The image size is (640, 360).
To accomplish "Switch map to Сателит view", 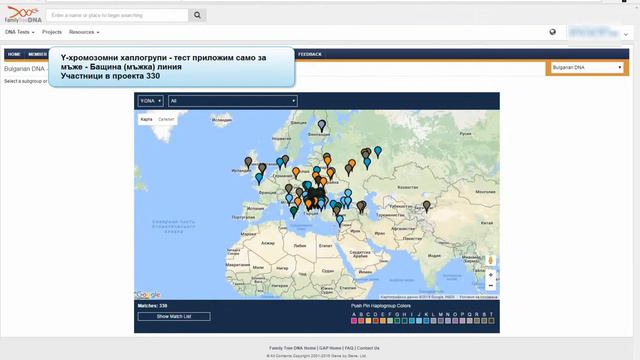I will point(166,119).
